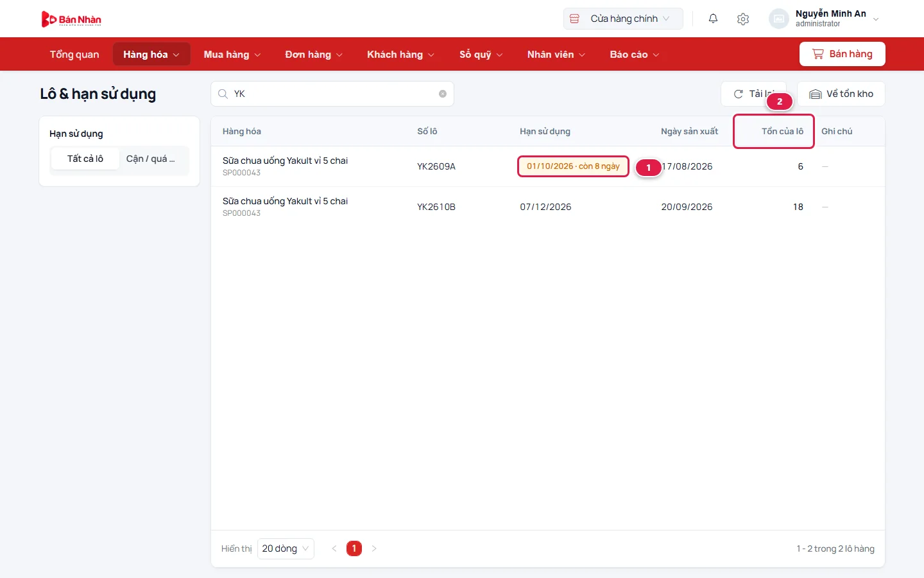
Task: Click the Ngày sản xuất column header
Action: click(690, 131)
